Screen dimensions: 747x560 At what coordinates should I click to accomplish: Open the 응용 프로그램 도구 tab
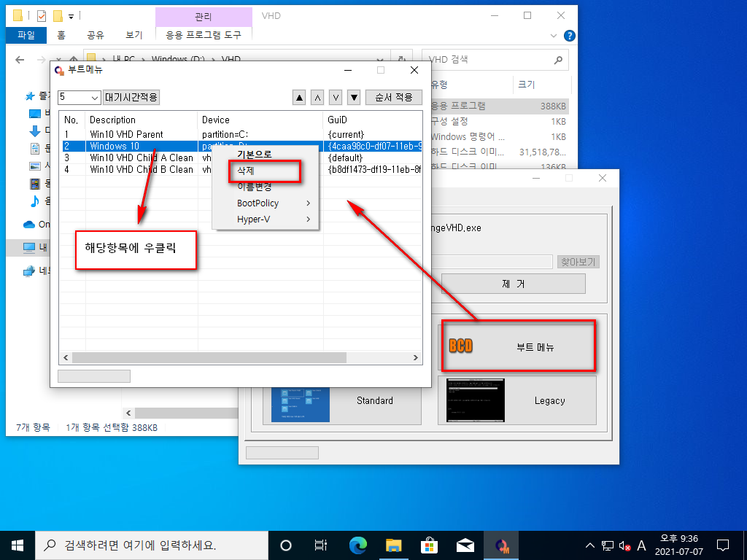pyautogui.click(x=204, y=35)
